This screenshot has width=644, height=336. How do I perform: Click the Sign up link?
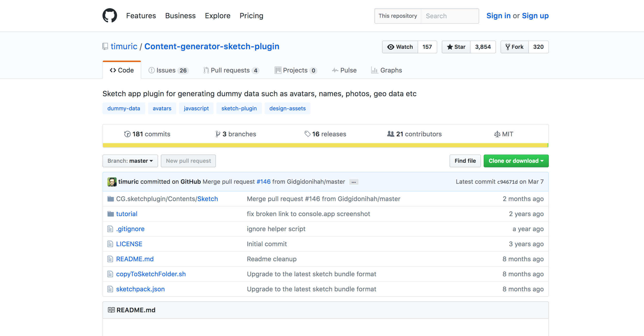[535, 16]
